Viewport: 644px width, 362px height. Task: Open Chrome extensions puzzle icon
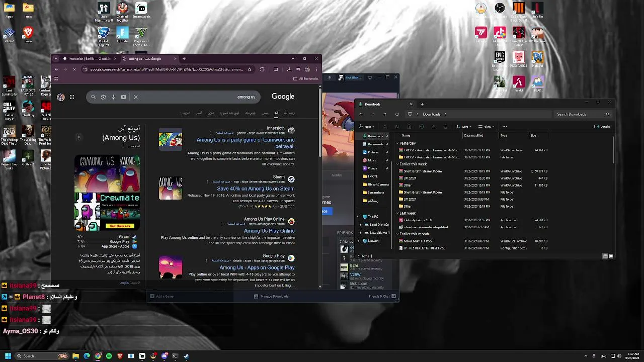click(262, 69)
